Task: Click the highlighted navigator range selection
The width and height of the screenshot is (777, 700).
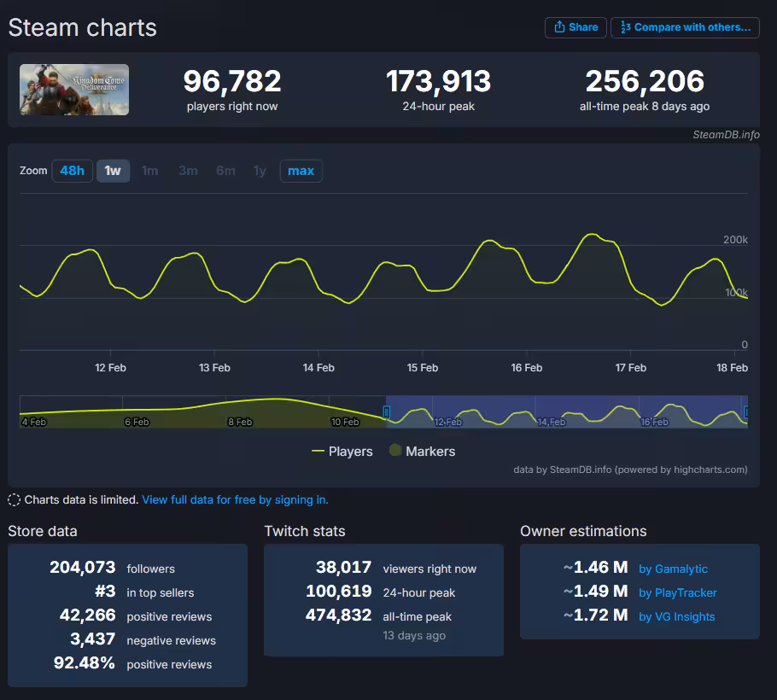Action: [566, 411]
